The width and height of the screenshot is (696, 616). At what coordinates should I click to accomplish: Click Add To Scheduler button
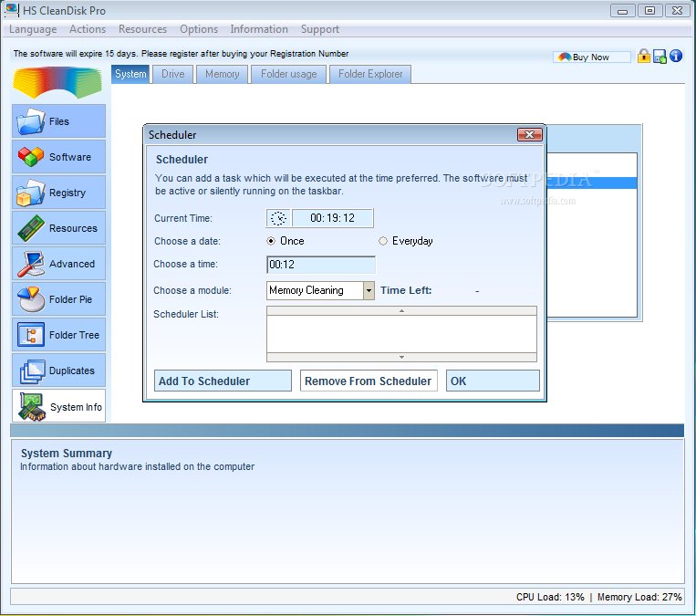click(223, 381)
